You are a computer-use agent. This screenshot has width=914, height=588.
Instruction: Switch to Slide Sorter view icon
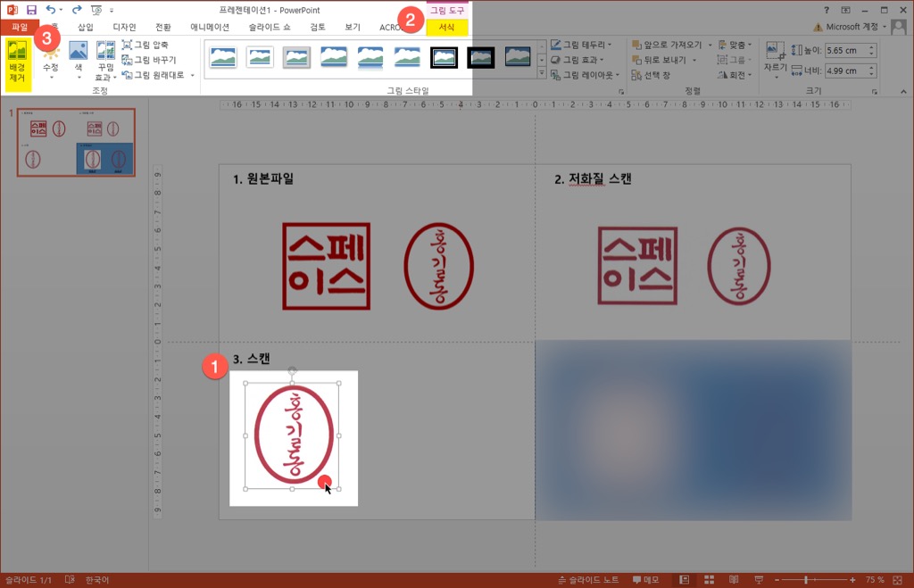[x=709, y=578]
